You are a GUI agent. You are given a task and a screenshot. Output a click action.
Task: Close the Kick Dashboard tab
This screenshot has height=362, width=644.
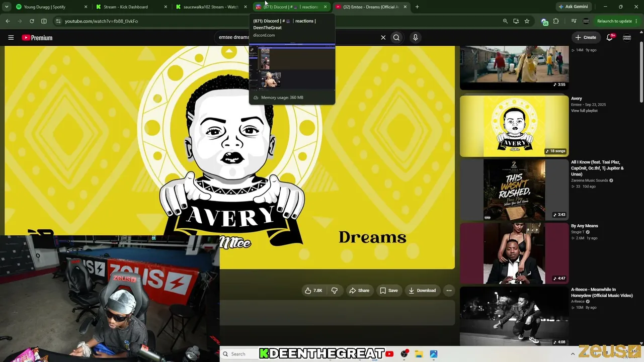tap(166, 7)
